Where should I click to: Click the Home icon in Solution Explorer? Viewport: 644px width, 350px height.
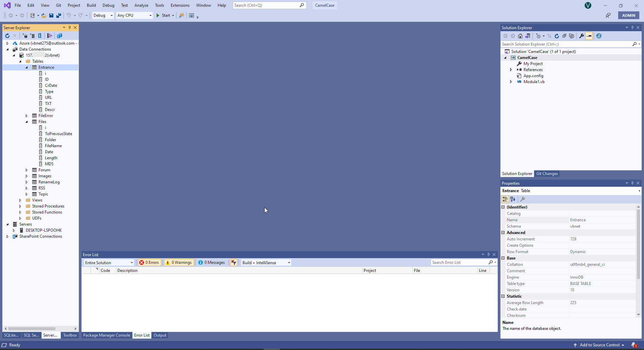coord(520,36)
